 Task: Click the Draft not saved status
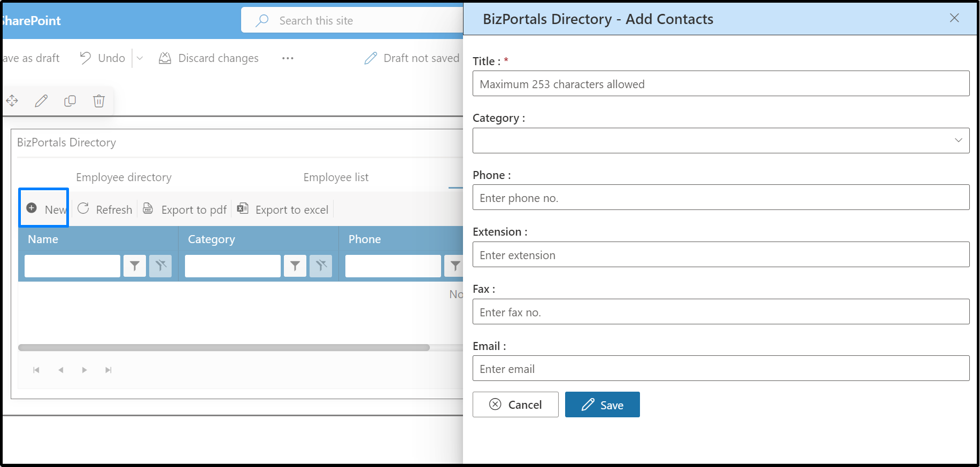point(412,58)
